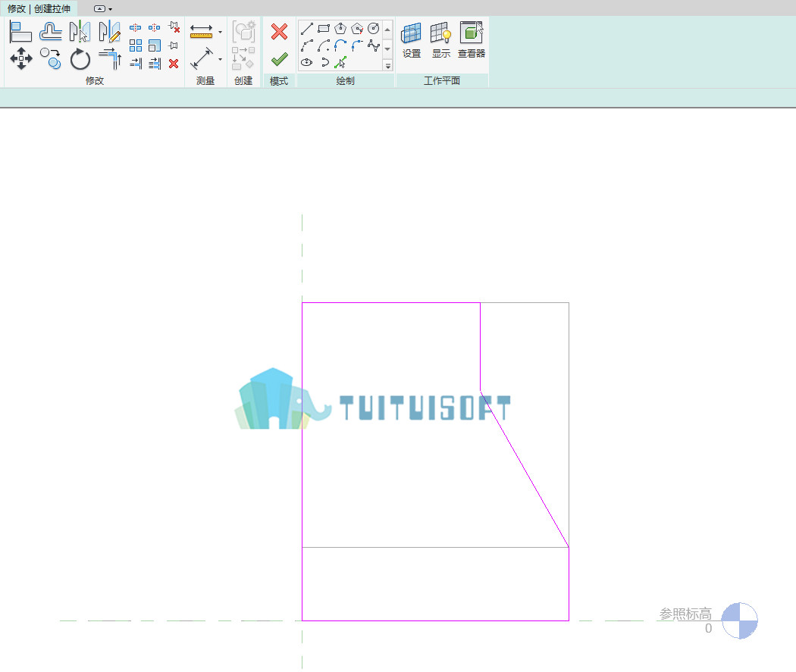Image resolution: width=796 pixels, height=672 pixels.
Task: Expand the Measure tool dropdown arrow
Action: pyautogui.click(x=221, y=32)
